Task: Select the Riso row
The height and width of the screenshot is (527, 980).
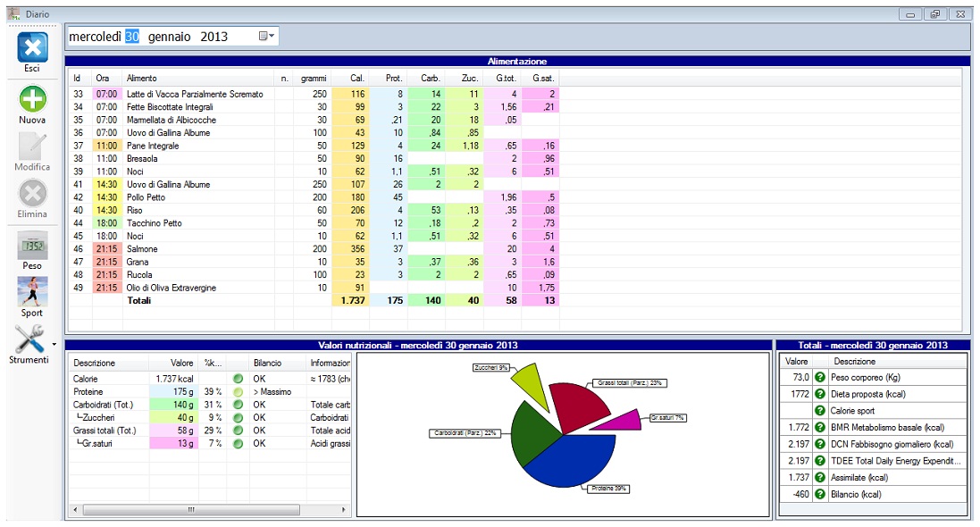Action: pyautogui.click(x=314, y=210)
